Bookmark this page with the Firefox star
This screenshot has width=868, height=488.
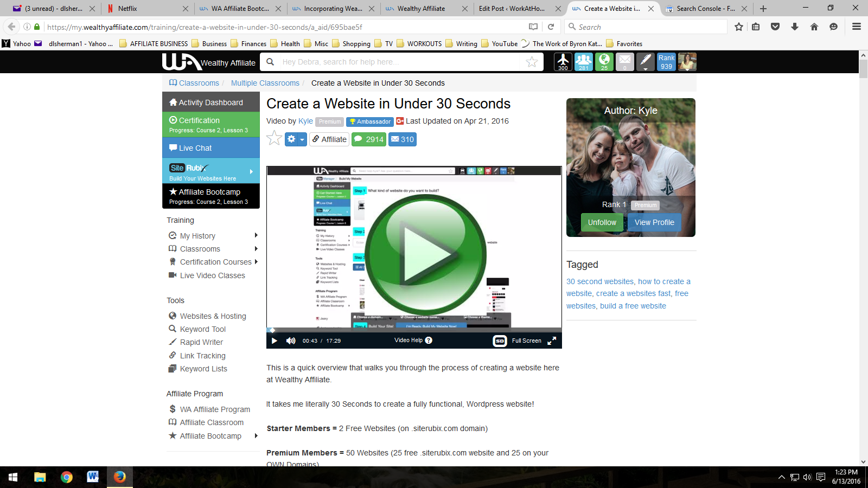[738, 27]
